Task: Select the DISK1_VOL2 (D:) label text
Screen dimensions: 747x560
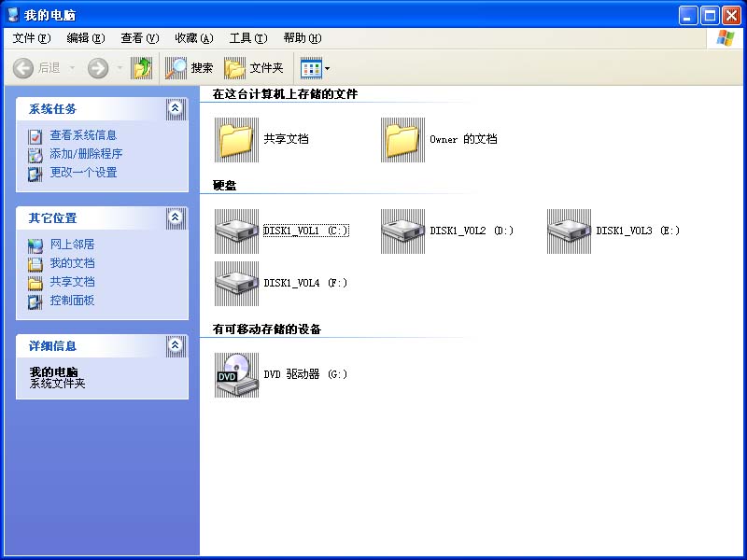Action: [472, 231]
